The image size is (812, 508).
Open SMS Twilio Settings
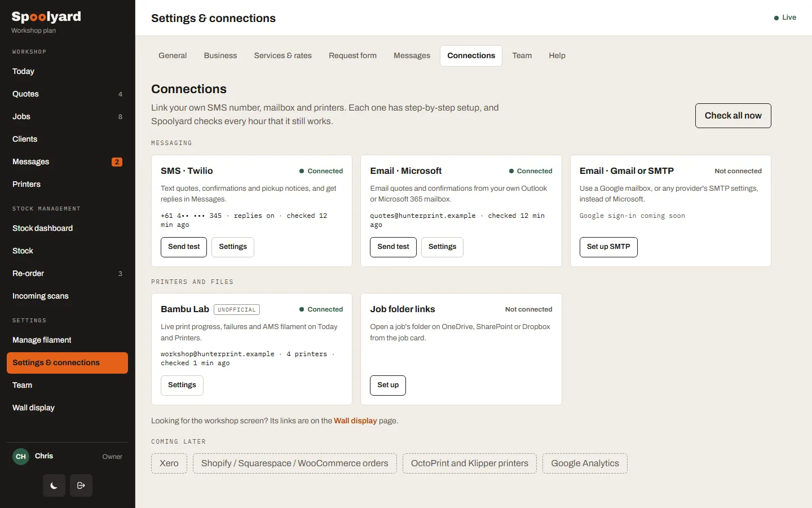pos(233,247)
